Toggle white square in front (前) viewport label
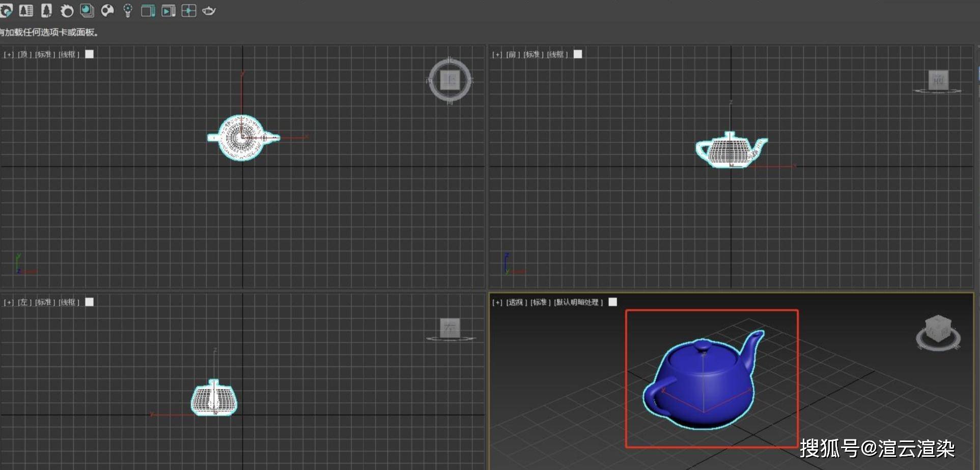The image size is (980, 470). coord(578,54)
